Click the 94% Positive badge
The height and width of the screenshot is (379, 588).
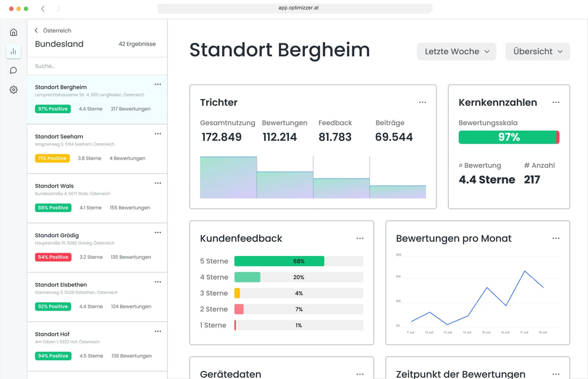pos(53,356)
